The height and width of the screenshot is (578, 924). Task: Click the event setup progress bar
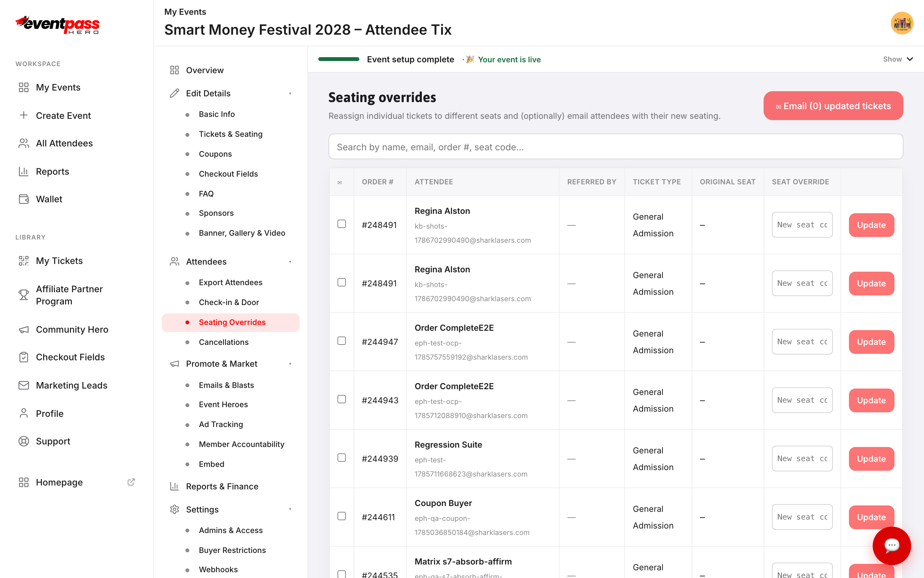[x=339, y=59]
